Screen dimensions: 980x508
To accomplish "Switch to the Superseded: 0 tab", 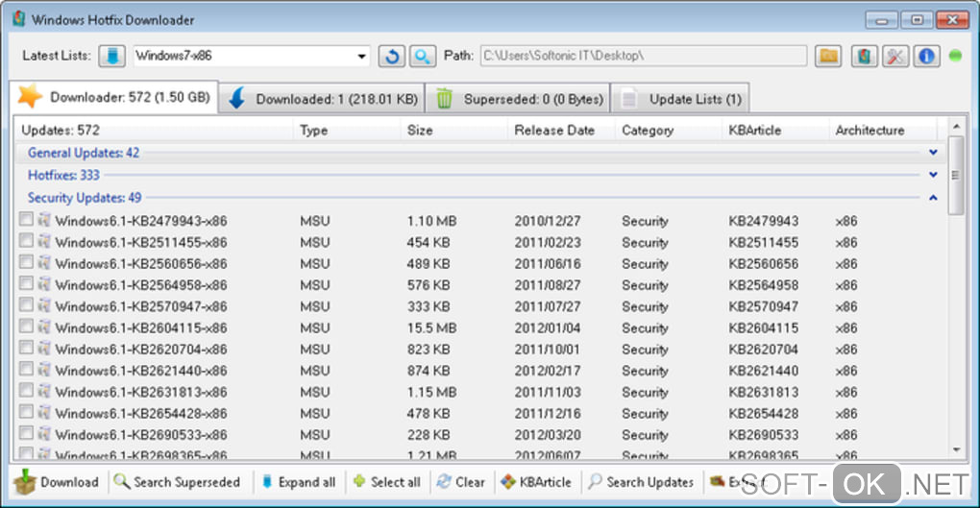I will click(518, 99).
